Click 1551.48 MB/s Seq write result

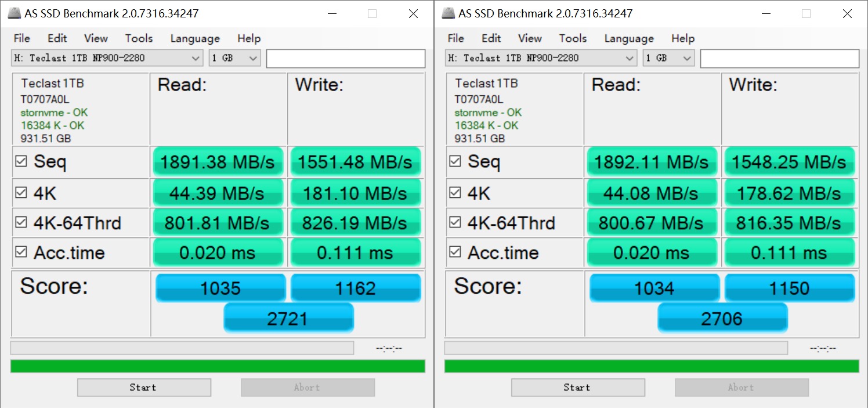356,162
